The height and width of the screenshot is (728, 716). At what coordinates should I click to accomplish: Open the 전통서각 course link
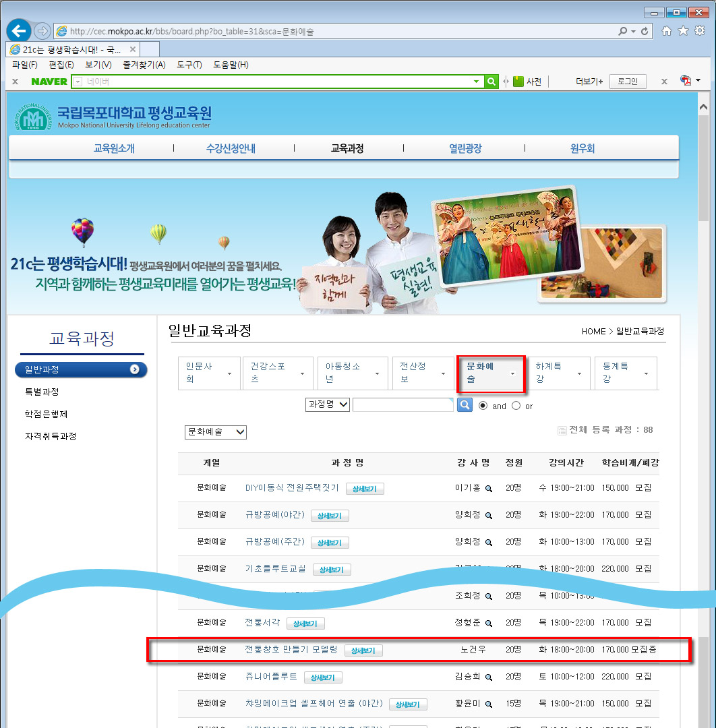(262, 623)
